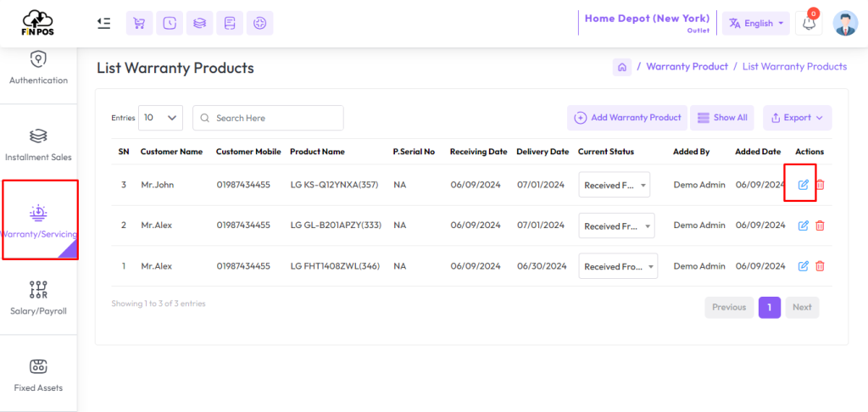Sort by the Product Name column header
868x412 pixels.
pyautogui.click(x=317, y=152)
